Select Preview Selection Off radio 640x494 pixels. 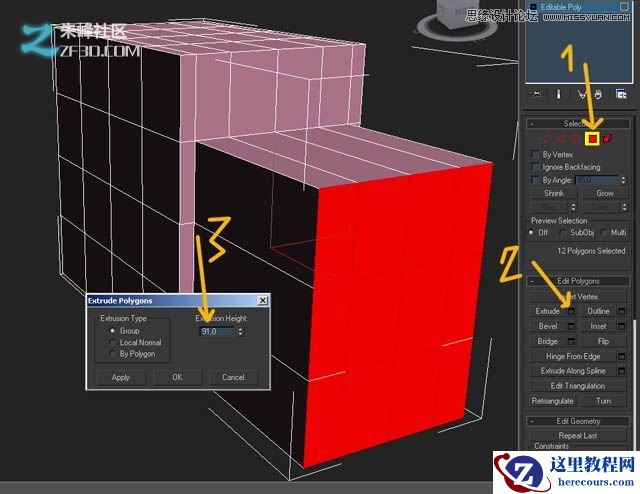531,232
